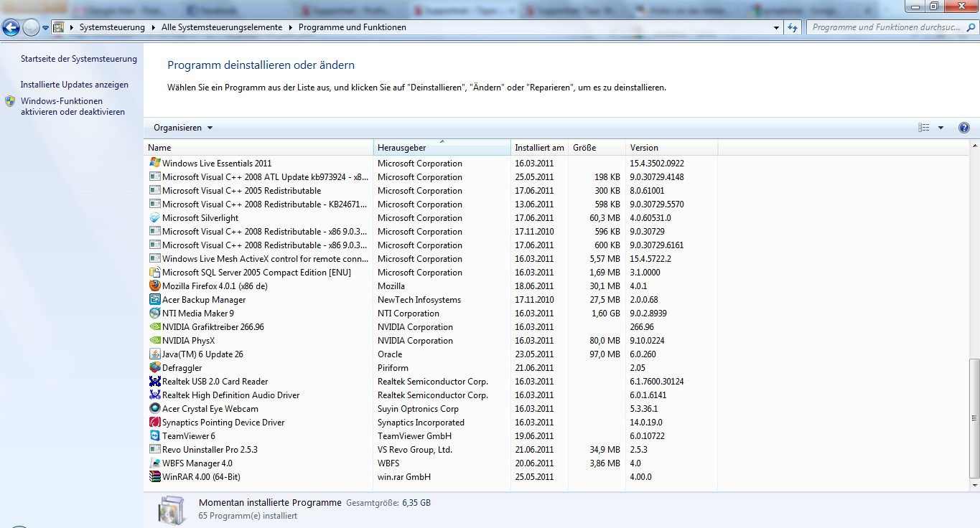Open the Organisieren dropdown menu
The image size is (980, 528).
pos(180,127)
